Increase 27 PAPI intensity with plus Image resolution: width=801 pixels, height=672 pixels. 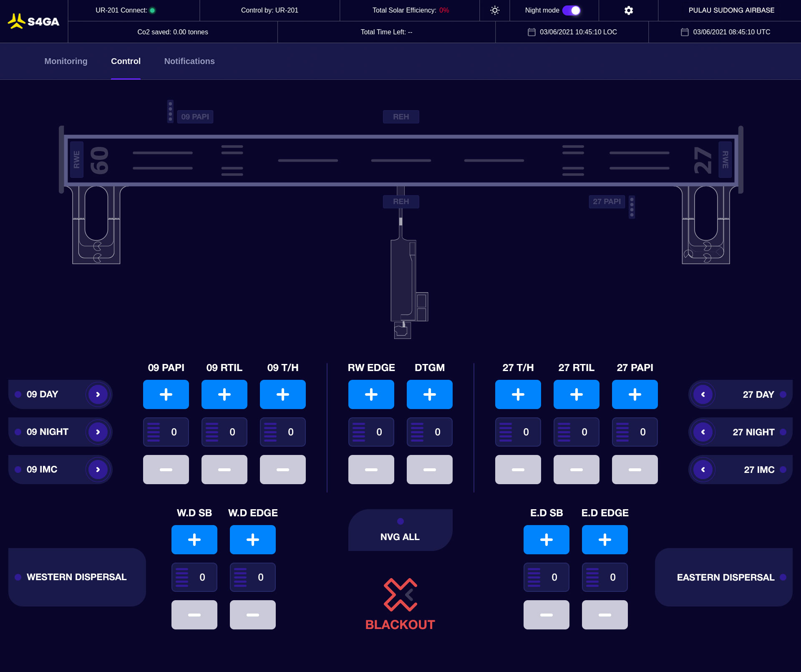pyautogui.click(x=635, y=394)
